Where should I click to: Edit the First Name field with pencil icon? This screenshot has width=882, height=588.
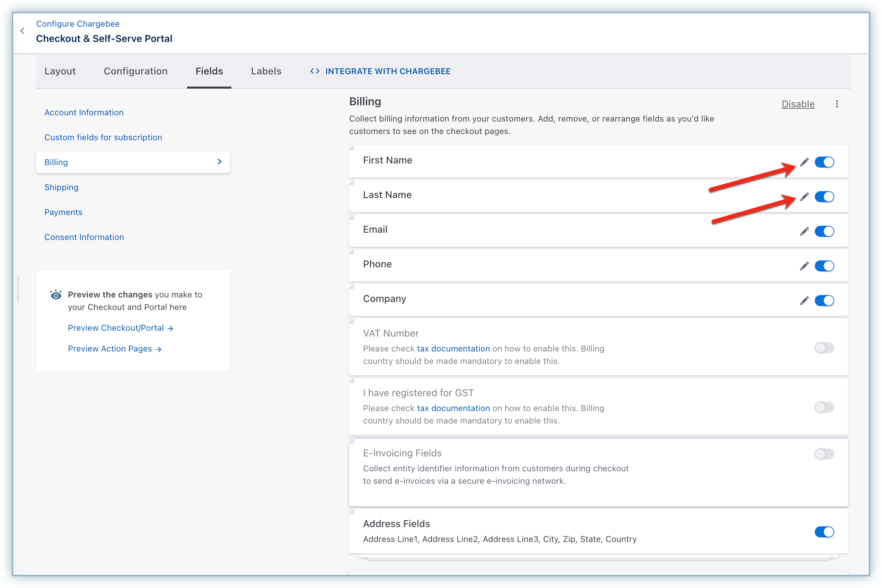point(804,162)
